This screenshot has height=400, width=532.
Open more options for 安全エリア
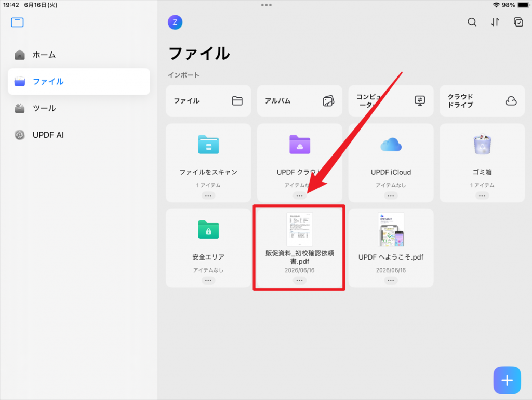pos(208,280)
